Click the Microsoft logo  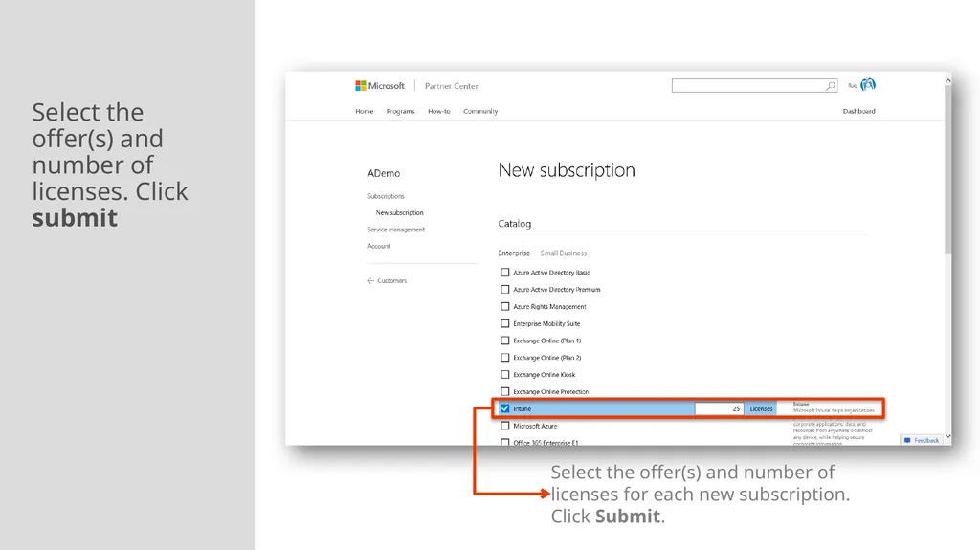point(380,86)
